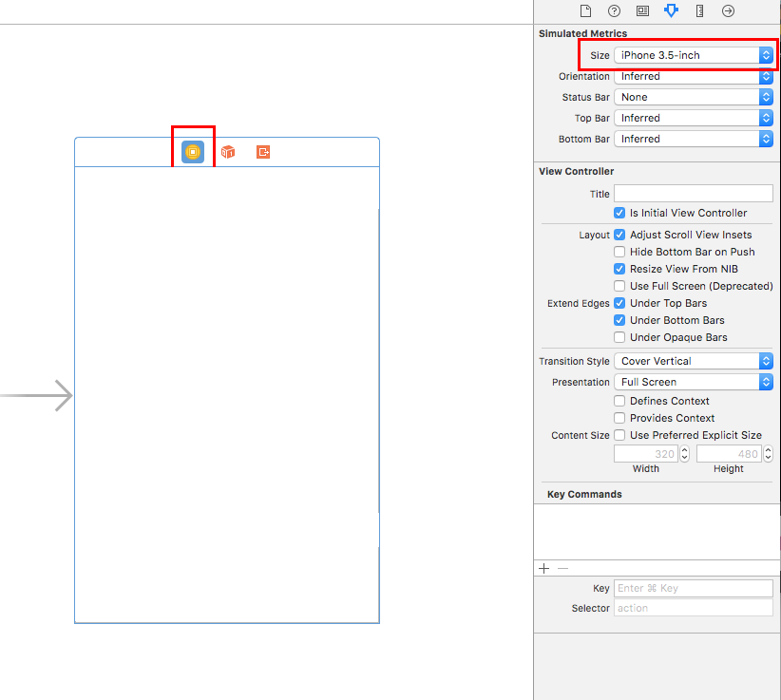Enable Use Preferred Explicit Size
Viewport: 781px width, 700px height.
click(x=619, y=435)
